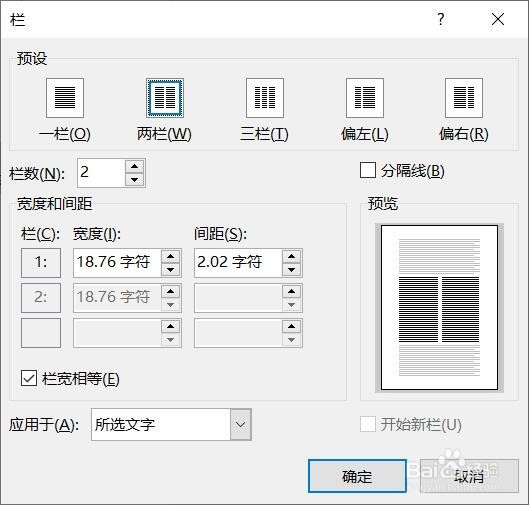529x505 pixels.
Task: Click column 1 宽度 field showing 18.76 字符
Action: tap(117, 263)
